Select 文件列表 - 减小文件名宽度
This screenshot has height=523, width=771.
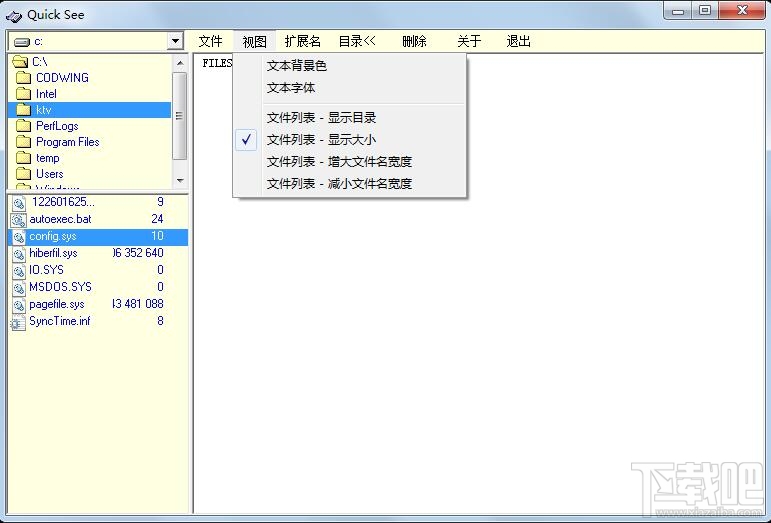tap(349, 184)
